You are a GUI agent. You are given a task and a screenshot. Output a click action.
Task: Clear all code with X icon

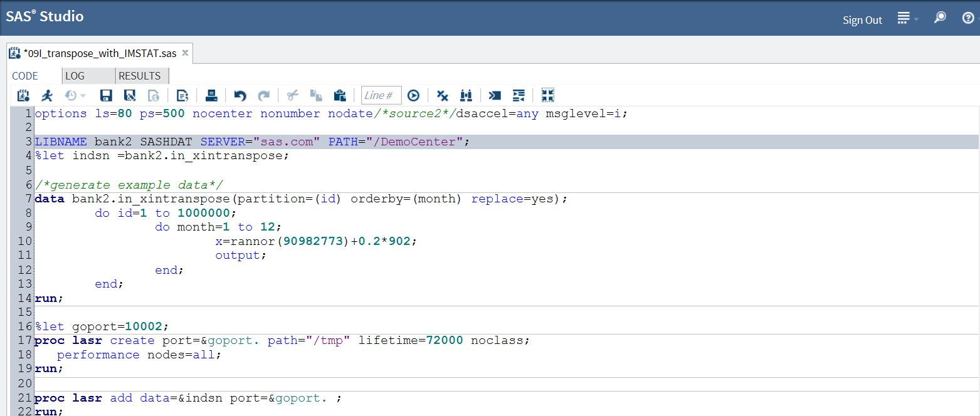pos(443,95)
